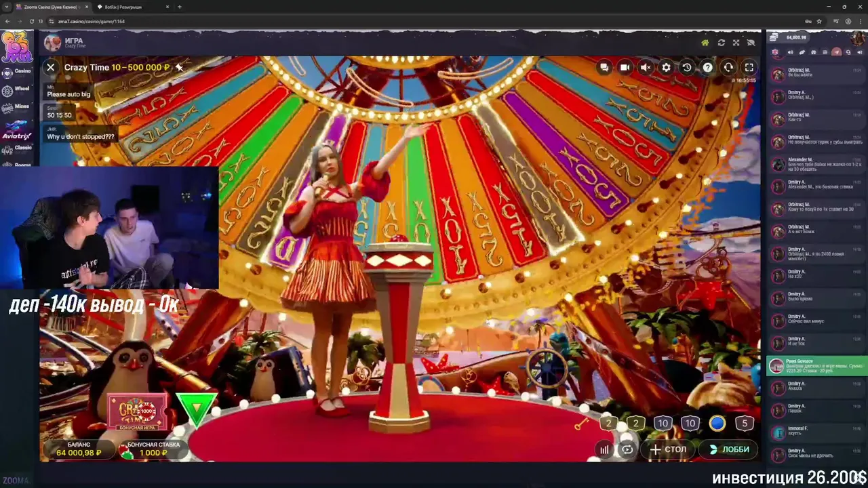Viewport: 868px width, 488px height.
Task: Open a new browser tab with plus
Action: tap(180, 7)
